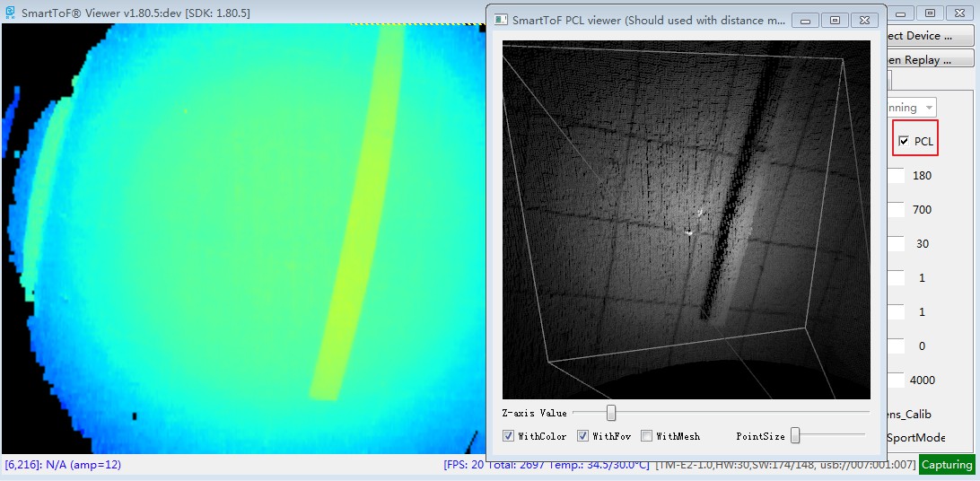
Task: Click the PCL viewer window title icon
Action: tap(501, 20)
